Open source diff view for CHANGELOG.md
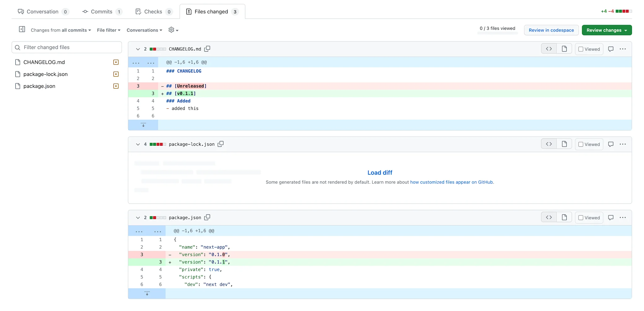644x311 pixels. (549, 48)
